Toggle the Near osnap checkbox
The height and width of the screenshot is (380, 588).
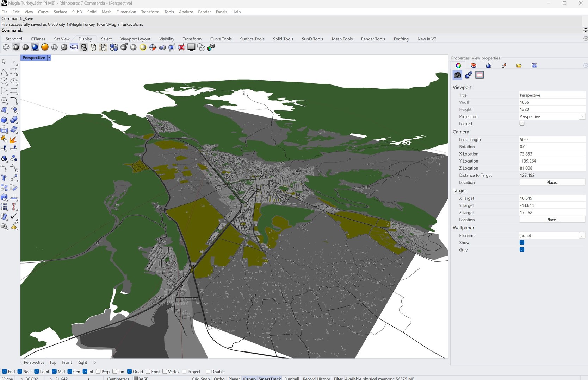tap(20, 372)
